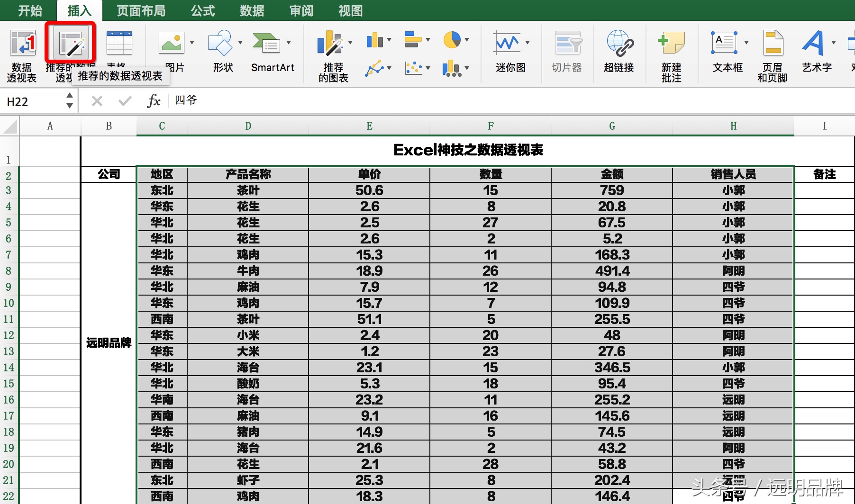The height and width of the screenshot is (504, 855).
Task: Expand the Sparkline (迷你图) dropdown arrow
Action: pyautogui.click(x=528, y=43)
